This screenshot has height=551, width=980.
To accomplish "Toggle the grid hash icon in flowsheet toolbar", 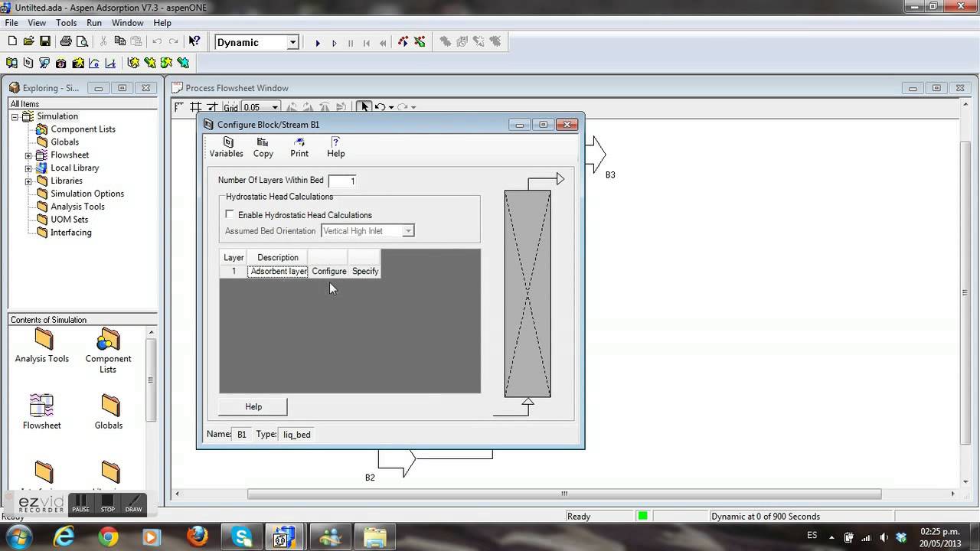I will (x=196, y=107).
